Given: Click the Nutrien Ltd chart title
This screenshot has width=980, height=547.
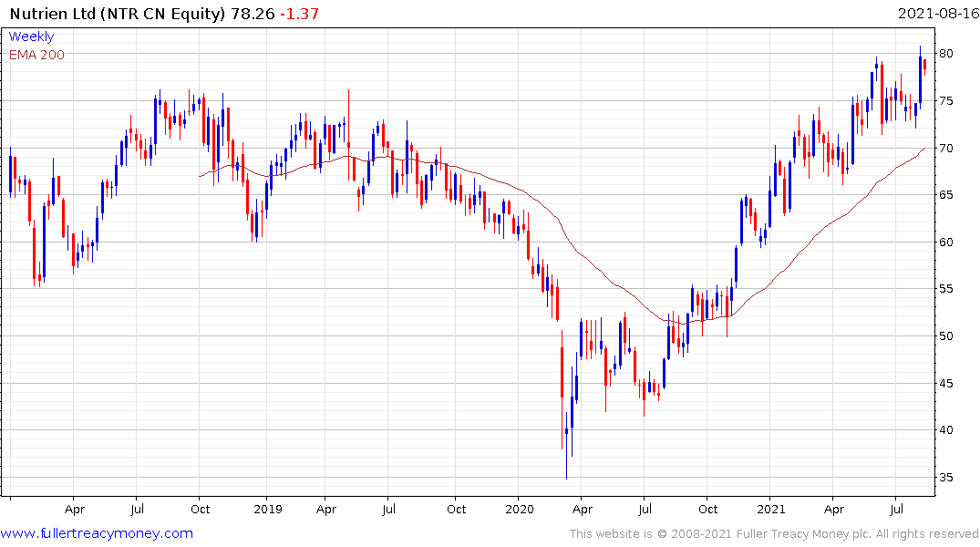Looking at the screenshot, I should pyautogui.click(x=118, y=14).
